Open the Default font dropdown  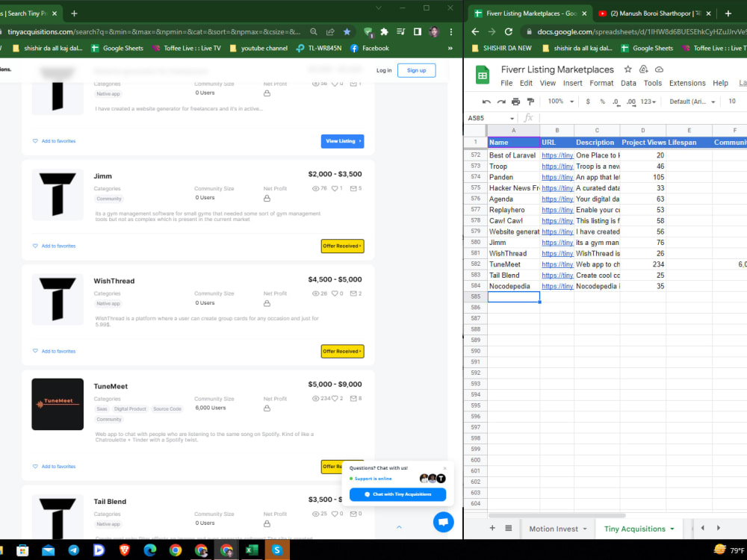coord(692,102)
